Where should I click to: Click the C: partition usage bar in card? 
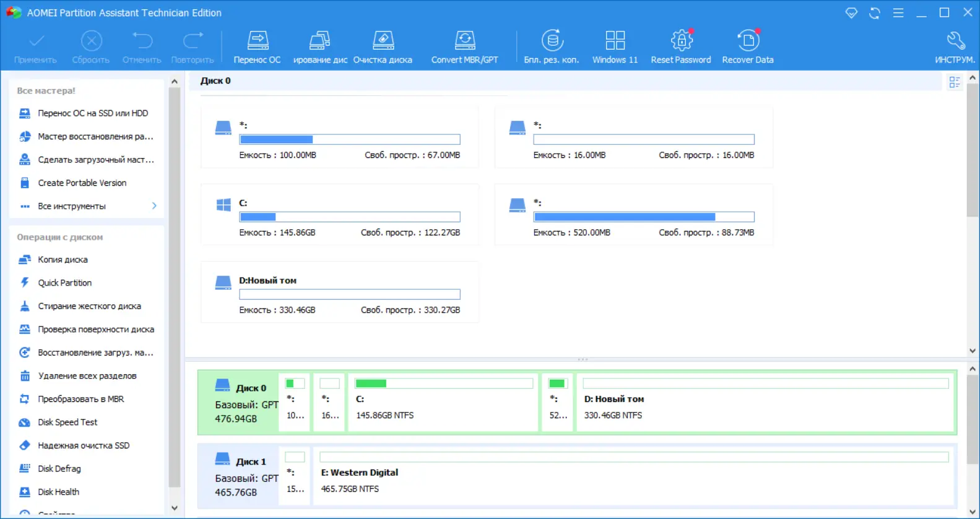click(x=350, y=217)
